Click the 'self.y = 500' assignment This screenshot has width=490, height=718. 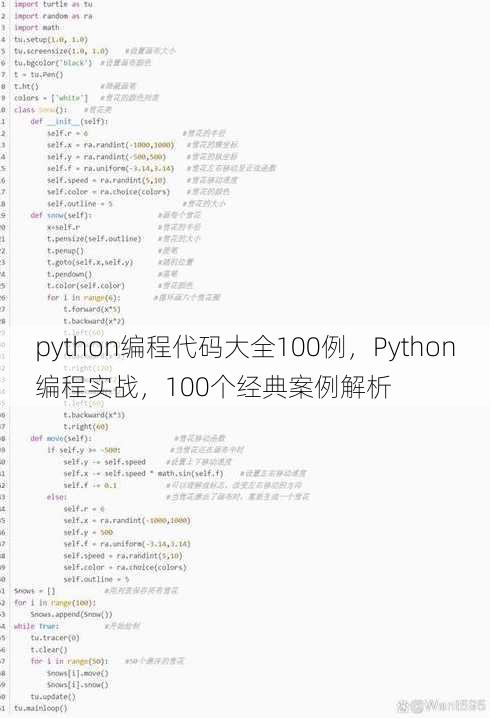click(88, 533)
